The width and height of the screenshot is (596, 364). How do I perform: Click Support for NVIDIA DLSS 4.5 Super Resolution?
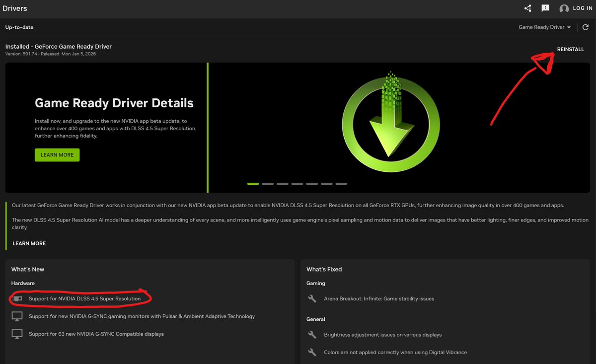[84, 298]
